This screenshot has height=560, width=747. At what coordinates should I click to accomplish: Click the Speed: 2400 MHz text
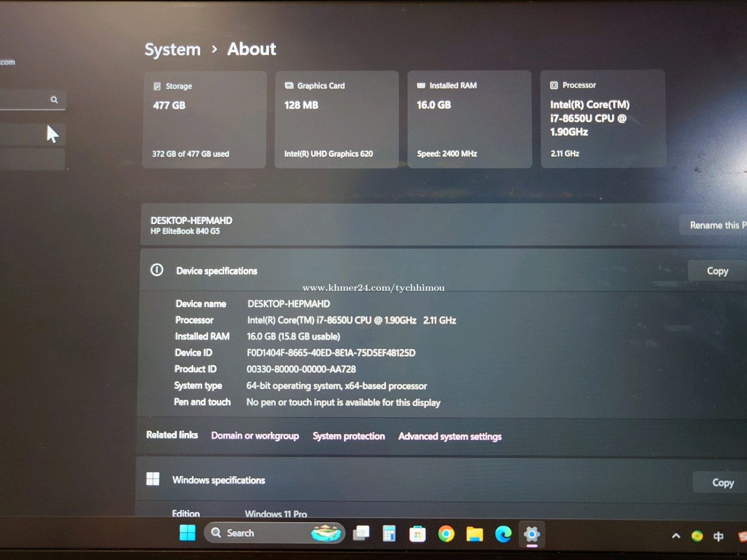pos(447,154)
